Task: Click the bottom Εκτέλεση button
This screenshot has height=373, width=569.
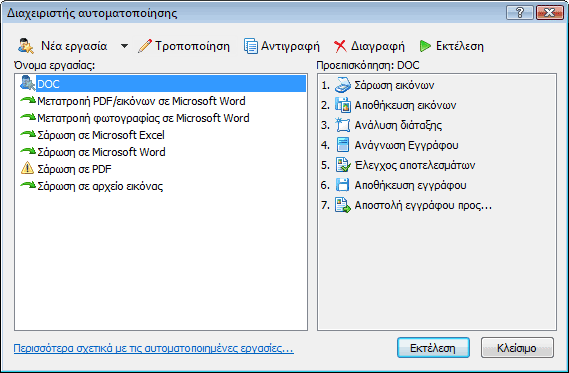Action: pyautogui.click(x=433, y=348)
